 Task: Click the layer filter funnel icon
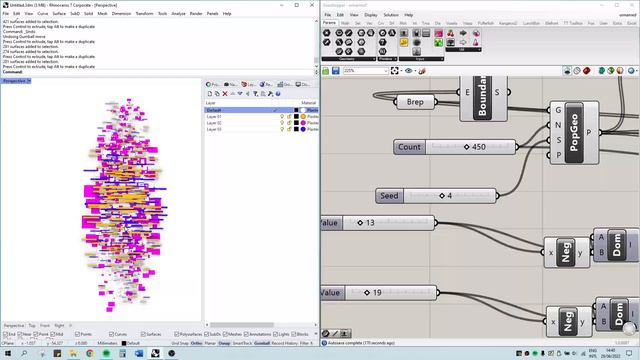tap(255, 94)
